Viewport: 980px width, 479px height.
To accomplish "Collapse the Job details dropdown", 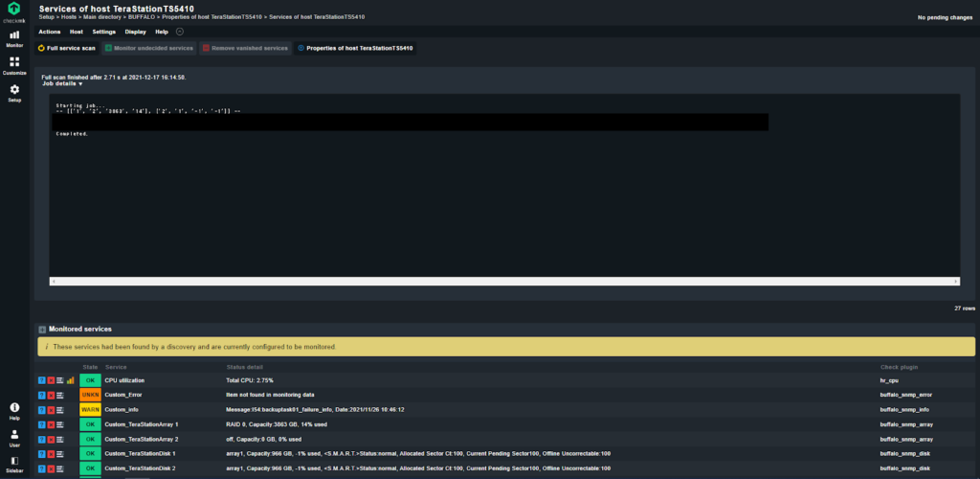I will (62, 83).
